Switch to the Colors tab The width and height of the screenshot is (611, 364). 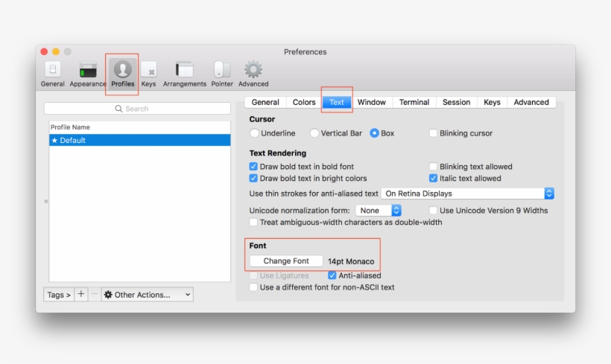(x=304, y=103)
